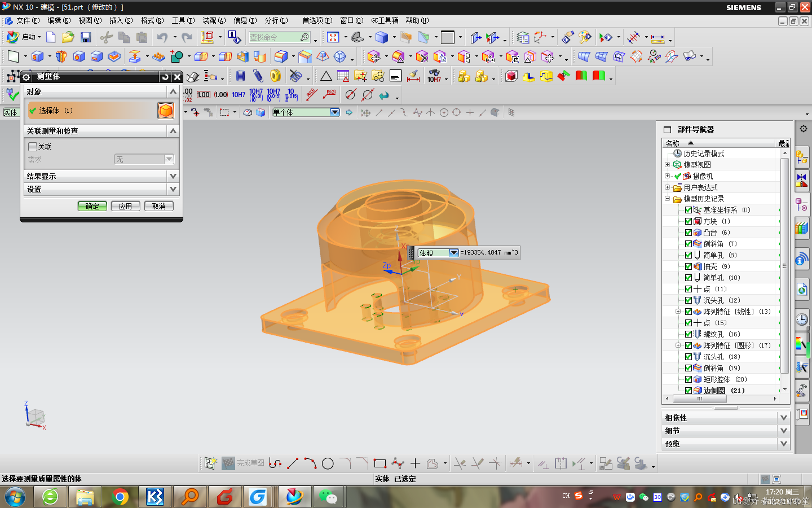812x508 pixels.
Task: Click the solid body selection icon in dialog
Action: pos(166,111)
